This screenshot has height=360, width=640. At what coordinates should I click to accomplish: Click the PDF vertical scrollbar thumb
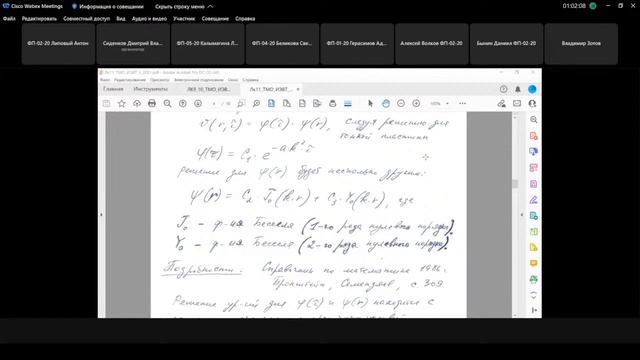[515, 184]
